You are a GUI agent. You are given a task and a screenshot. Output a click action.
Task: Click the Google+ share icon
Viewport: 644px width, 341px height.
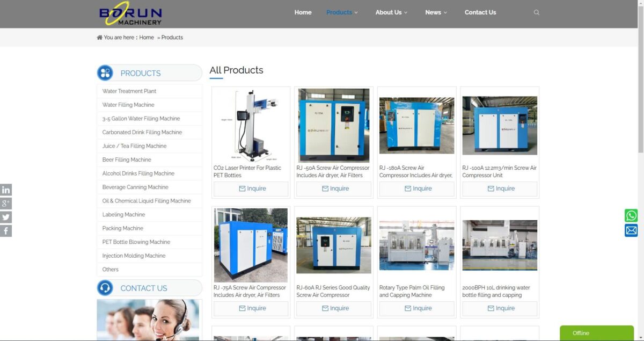[6, 203]
